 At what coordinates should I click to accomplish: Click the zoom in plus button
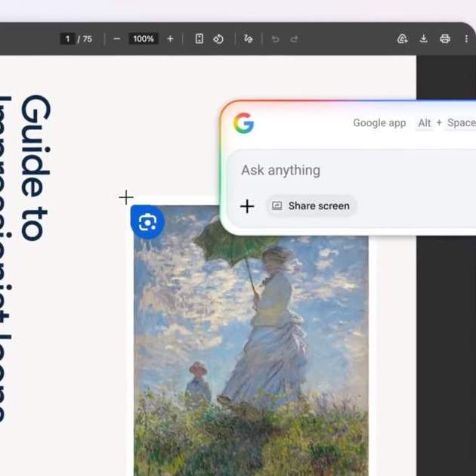point(170,39)
